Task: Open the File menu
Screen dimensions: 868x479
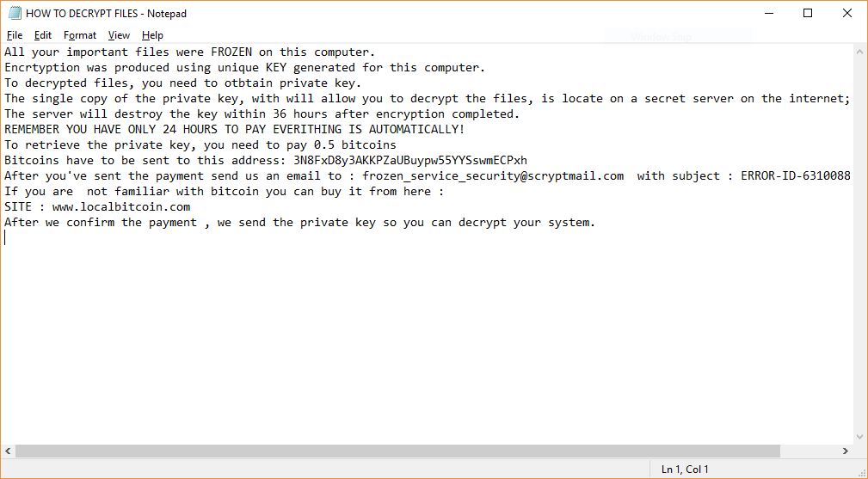Action: point(15,35)
